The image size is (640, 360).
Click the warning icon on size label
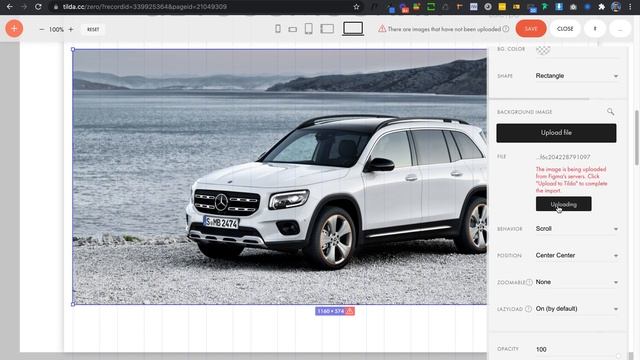click(x=350, y=311)
